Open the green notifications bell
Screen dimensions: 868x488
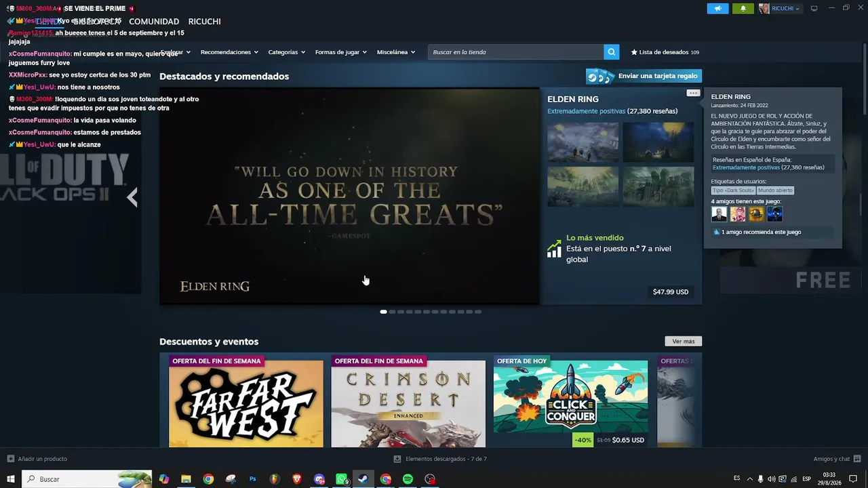pos(743,8)
